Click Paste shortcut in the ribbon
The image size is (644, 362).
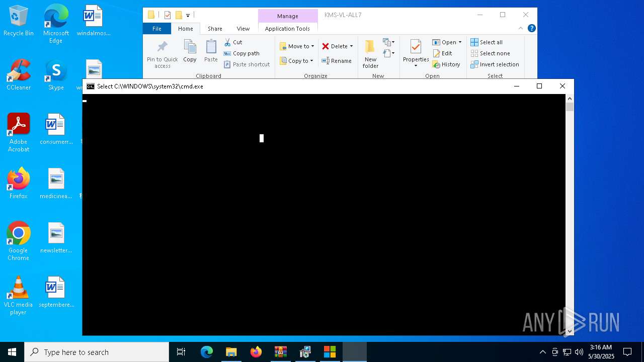click(247, 64)
